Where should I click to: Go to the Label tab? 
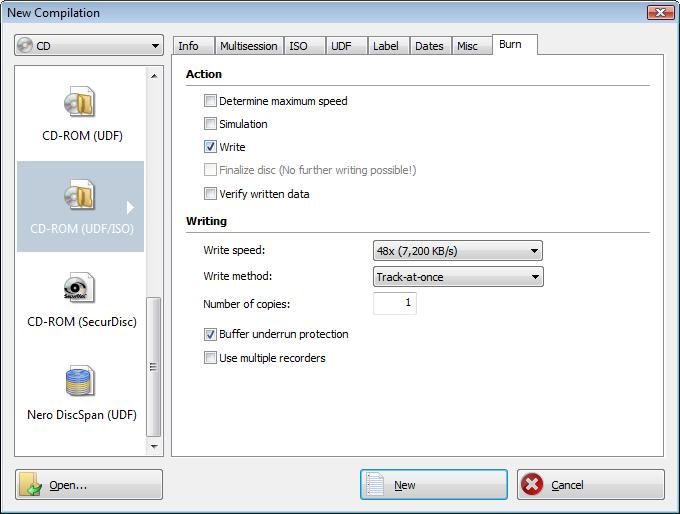[389, 46]
